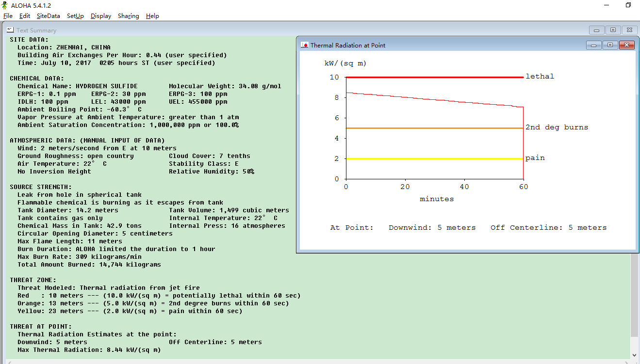Minimize the ALOHA main window
This screenshot has height=364, width=640.
pyautogui.click(x=607, y=5)
